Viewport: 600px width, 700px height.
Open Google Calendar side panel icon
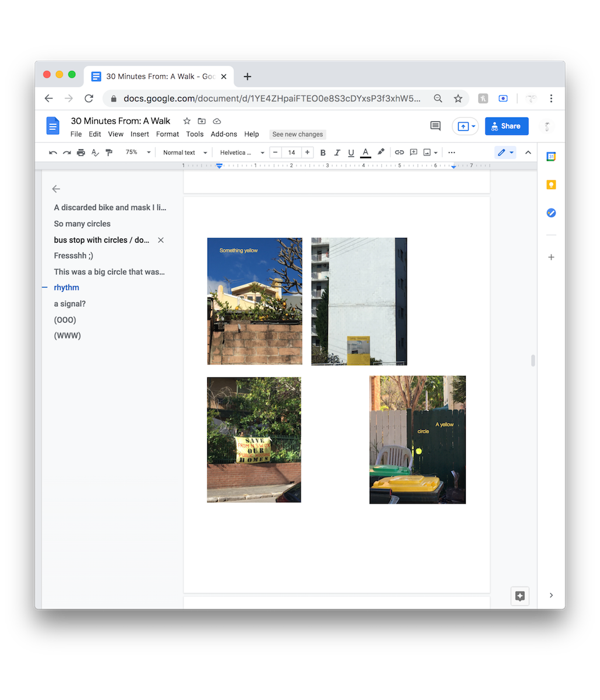(551, 156)
